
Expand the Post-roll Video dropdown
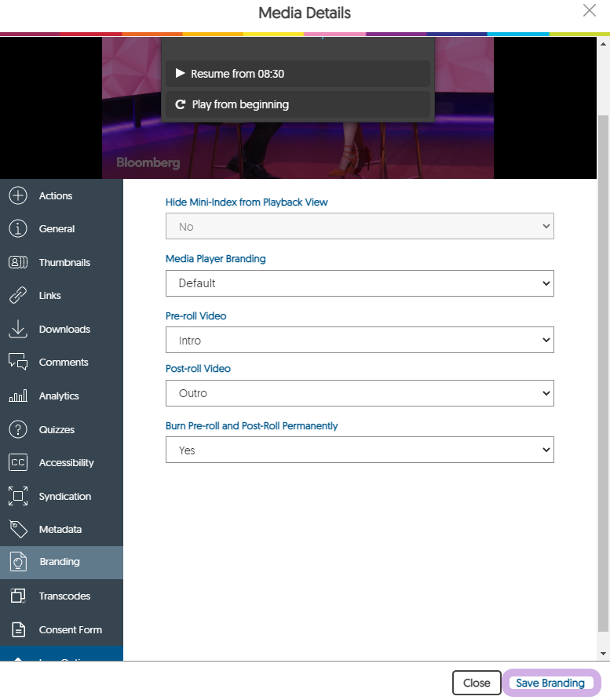tap(360, 393)
